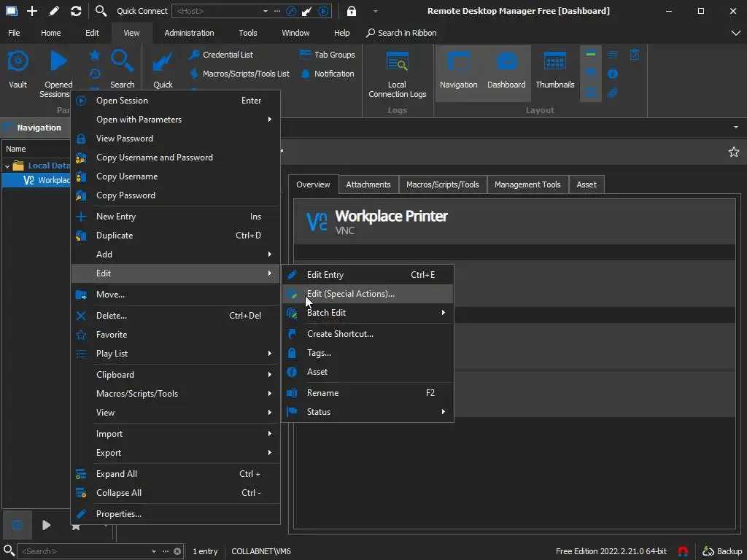Viewport: 747px width, 560px height.
Task: Click Expand All menu item
Action: (175, 474)
